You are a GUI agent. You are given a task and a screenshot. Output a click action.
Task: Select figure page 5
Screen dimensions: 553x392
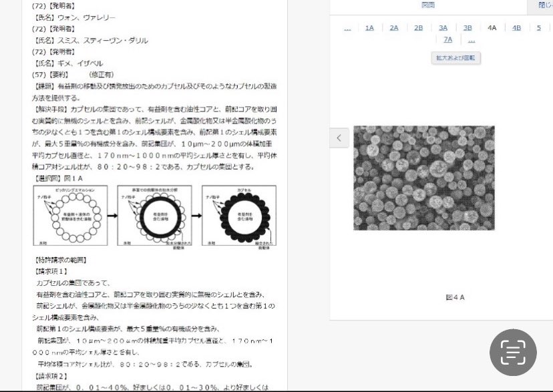coord(538,27)
